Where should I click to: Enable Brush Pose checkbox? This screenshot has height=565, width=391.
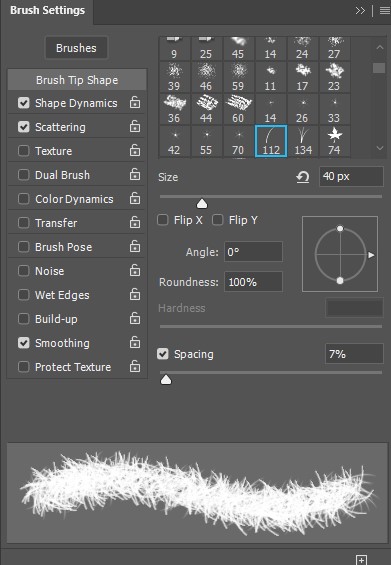[24, 247]
